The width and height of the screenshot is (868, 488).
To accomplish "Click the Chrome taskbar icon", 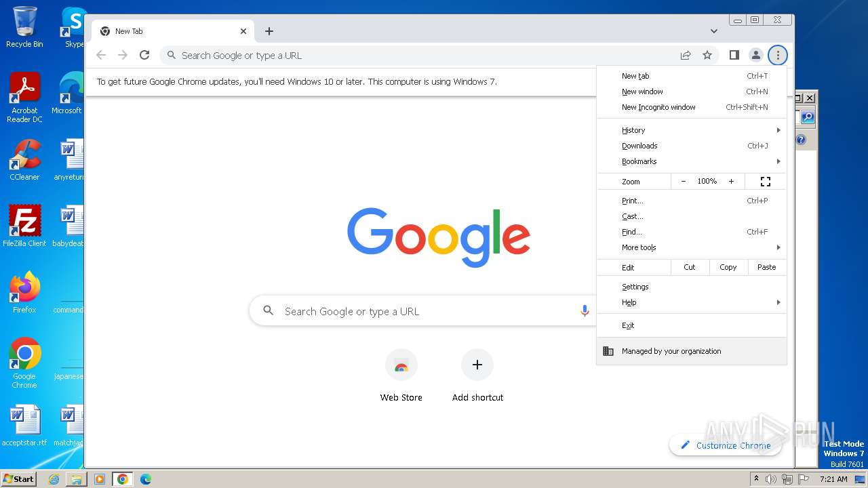I will click(122, 479).
